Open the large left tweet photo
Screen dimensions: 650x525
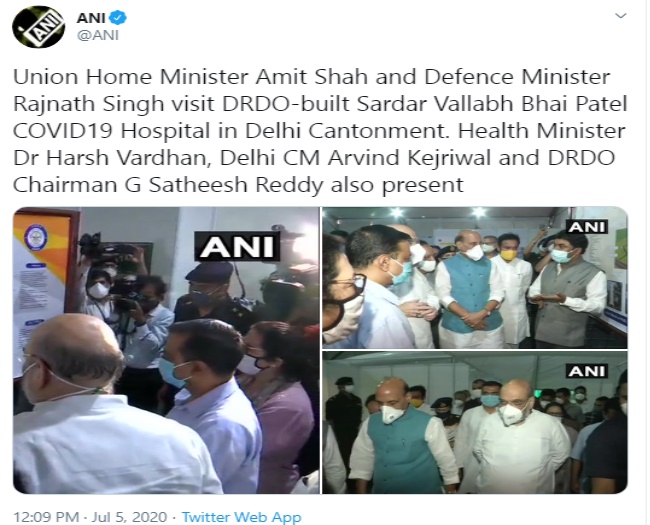click(x=166, y=350)
